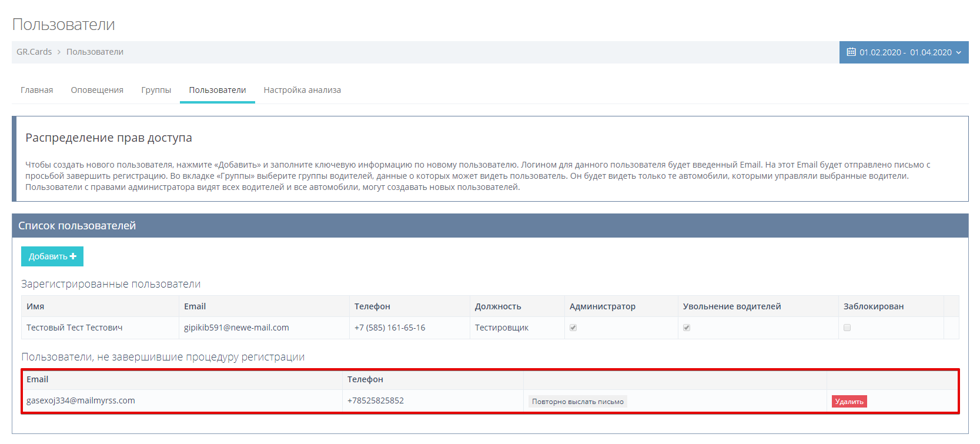Screen dimensions: 980x444
Task: Click the Должность column header
Action: pos(498,306)
